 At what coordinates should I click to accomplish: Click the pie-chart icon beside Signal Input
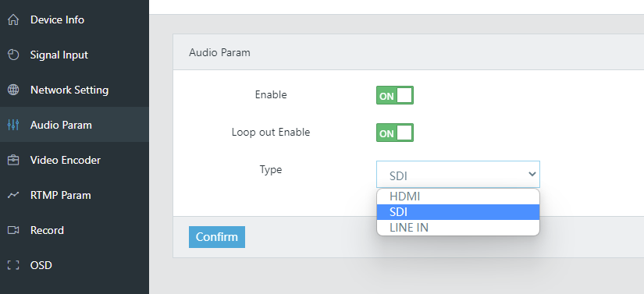pyautogui.click(x=13, y=55)
